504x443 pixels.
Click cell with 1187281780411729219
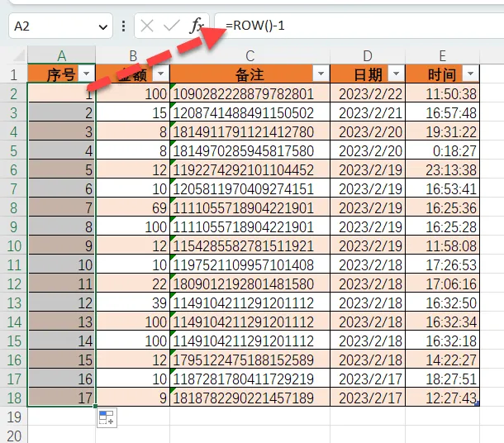[250, 379]
